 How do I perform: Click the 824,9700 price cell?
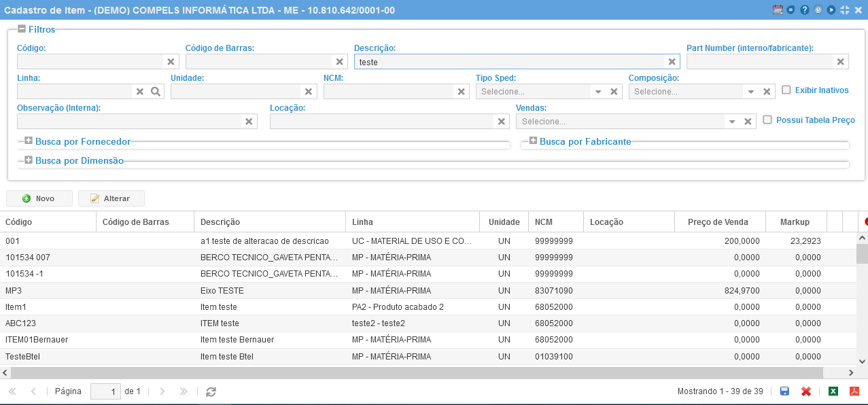click(720, 290)
